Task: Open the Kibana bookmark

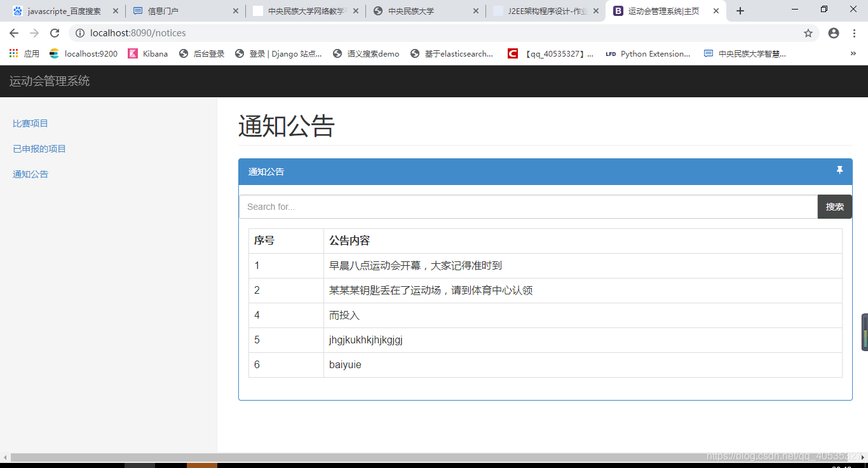Action: tap(148, 54)
